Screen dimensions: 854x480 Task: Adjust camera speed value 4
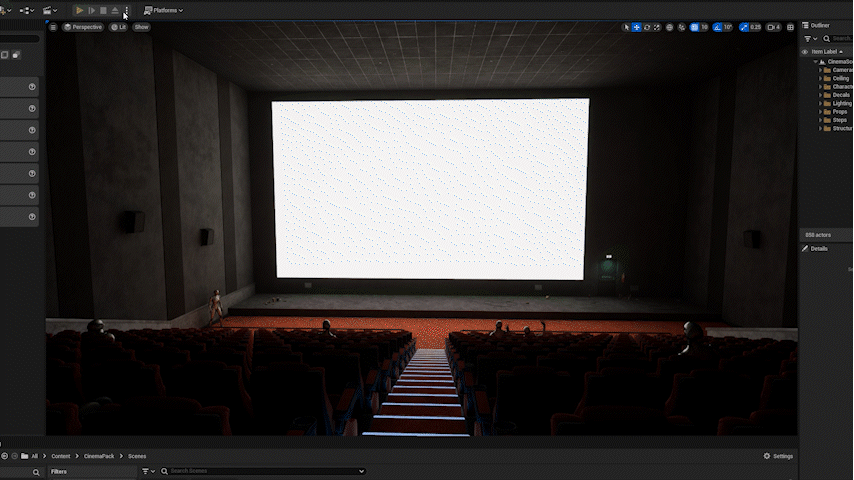point(774,27)
